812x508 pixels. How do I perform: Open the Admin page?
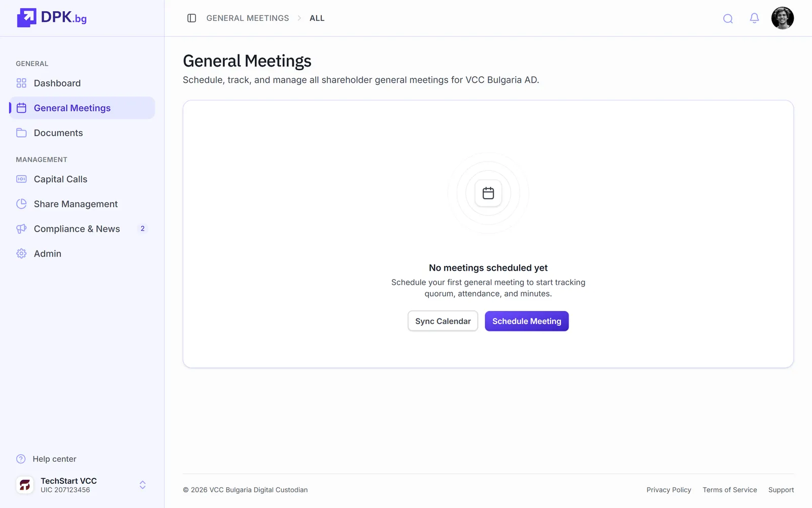pos(82,253)
